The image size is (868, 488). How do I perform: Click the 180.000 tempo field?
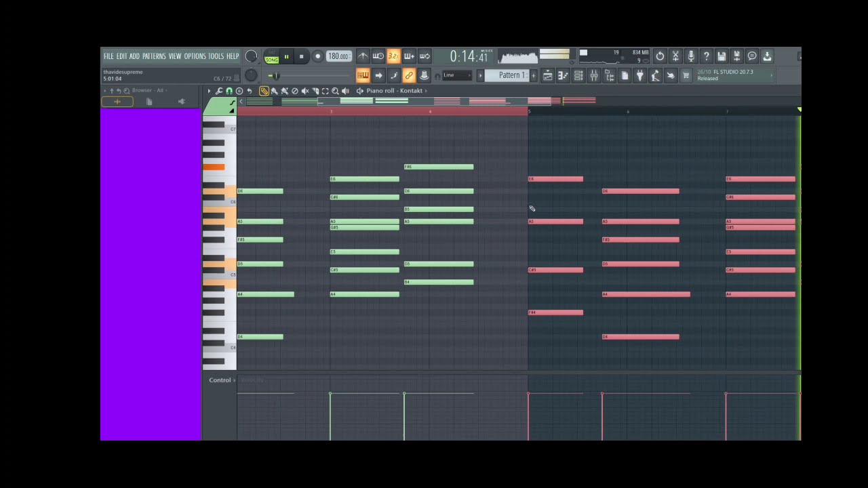(x=338, y=56)
